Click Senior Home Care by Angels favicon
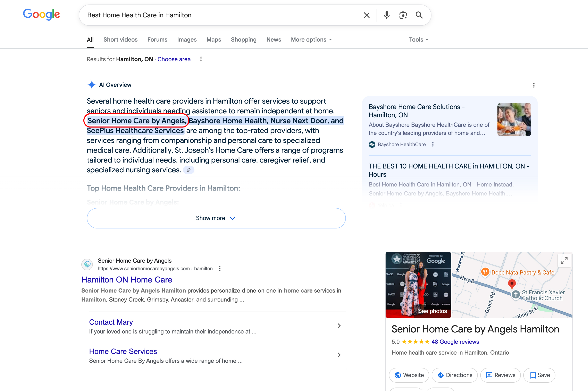Image resolution: width=588 pixels, height=391 pixels. [x=87, y=264]
